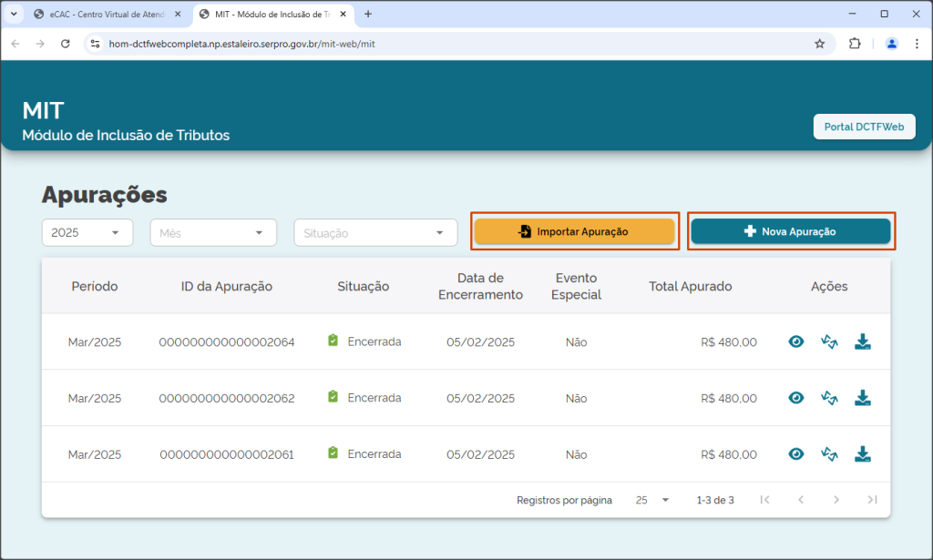This screenshot has height=560, width=933.
Task: Close the MIT browser tab
Action: click(343, 15)
